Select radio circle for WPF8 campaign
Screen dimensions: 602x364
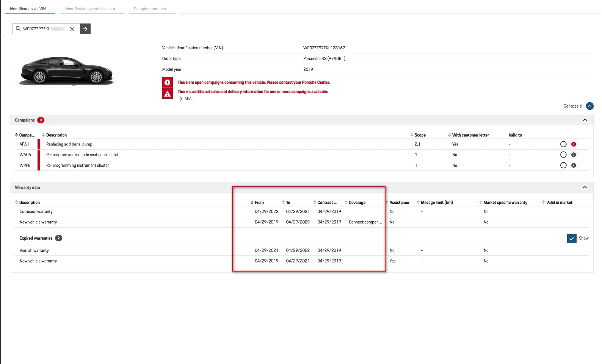pyautogui.click(x=563, y=166)
